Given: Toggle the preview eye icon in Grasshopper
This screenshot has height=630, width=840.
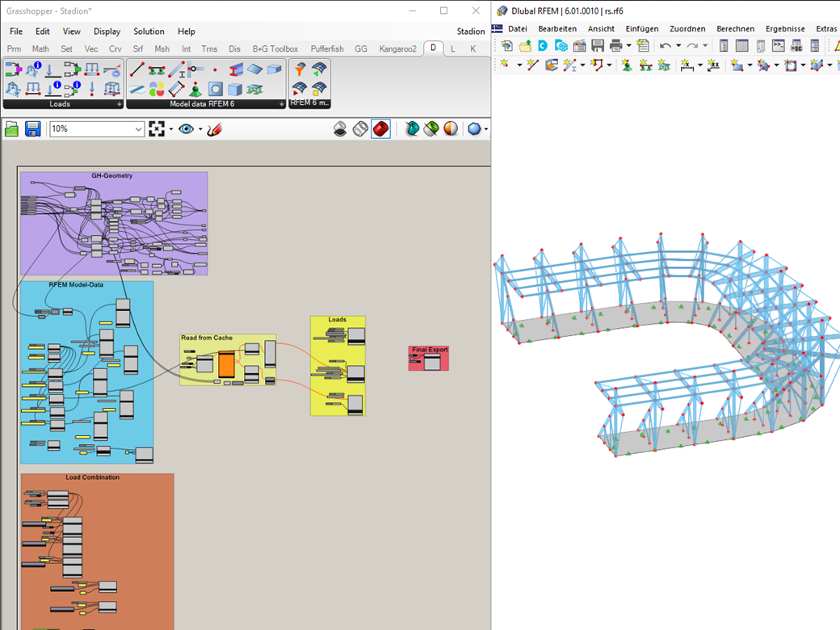Looking at the screenshot, I should 186,128.
